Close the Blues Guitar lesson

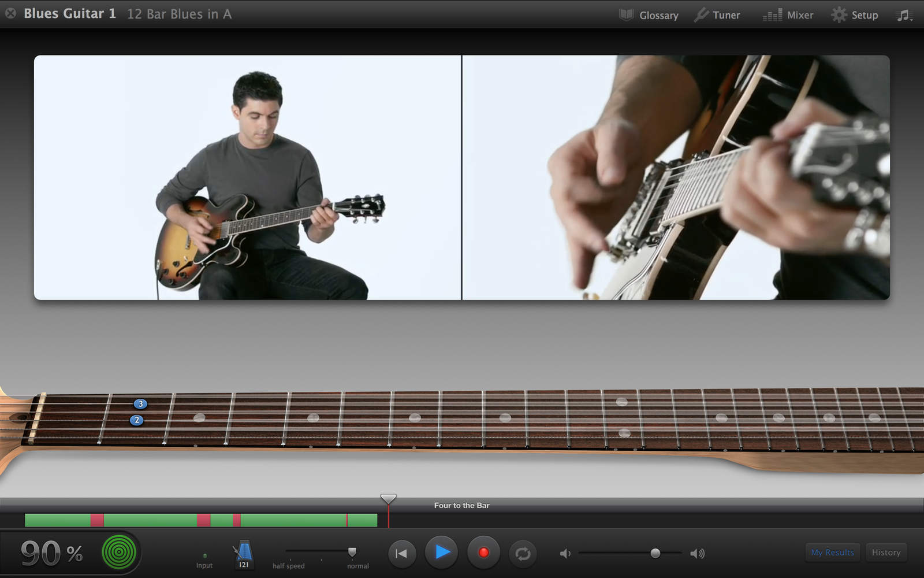pyautogui.click(x=10, y=13)
